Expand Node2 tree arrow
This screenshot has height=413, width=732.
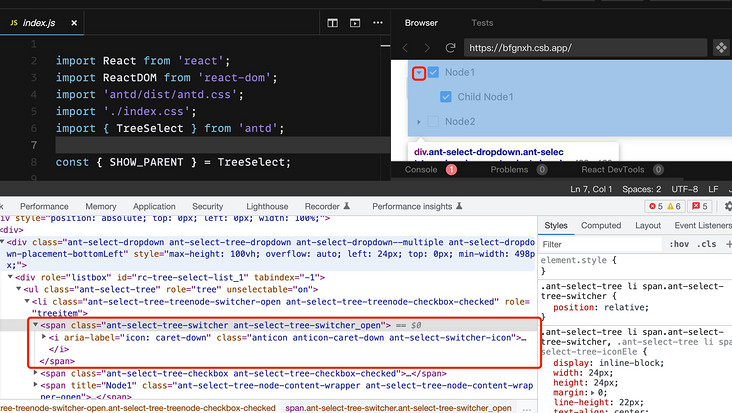pyautogui.click(x=419, y=122)
